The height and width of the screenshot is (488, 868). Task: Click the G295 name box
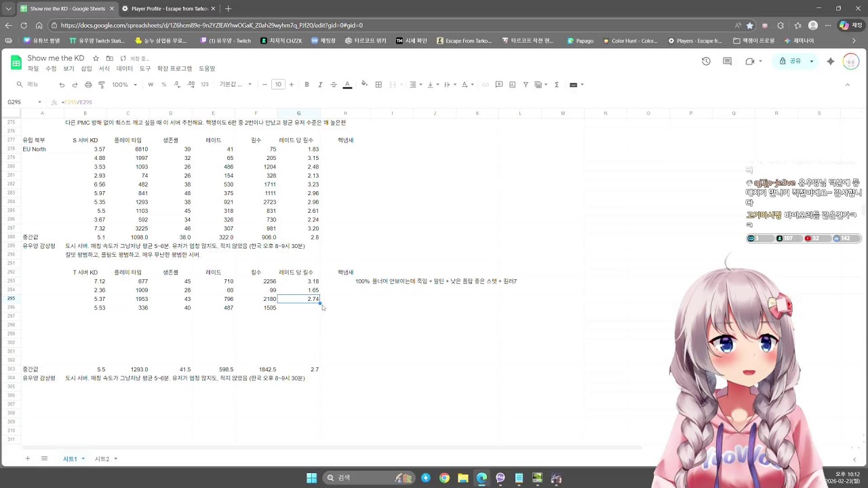tap(24, 102)
